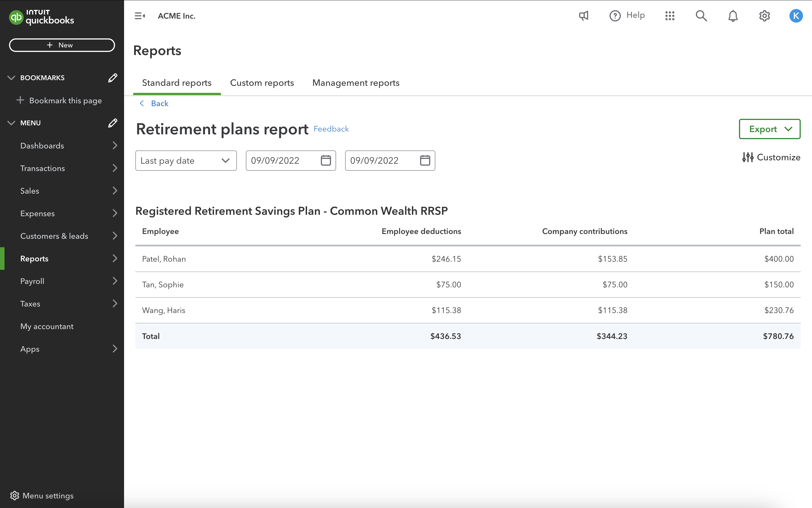Image resolution: width=812 pixels, height=508 pixels.
Task: Expand the Reports submenu arrow
Action: tap(115, 258)
